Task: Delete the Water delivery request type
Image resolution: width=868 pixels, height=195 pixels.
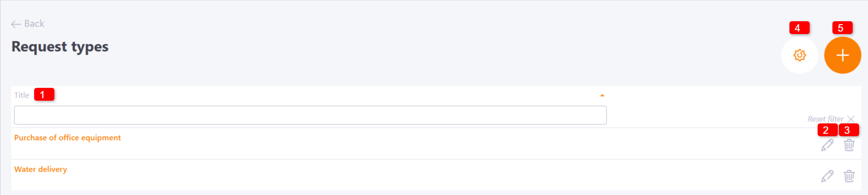Action: [x=849, y=176]
